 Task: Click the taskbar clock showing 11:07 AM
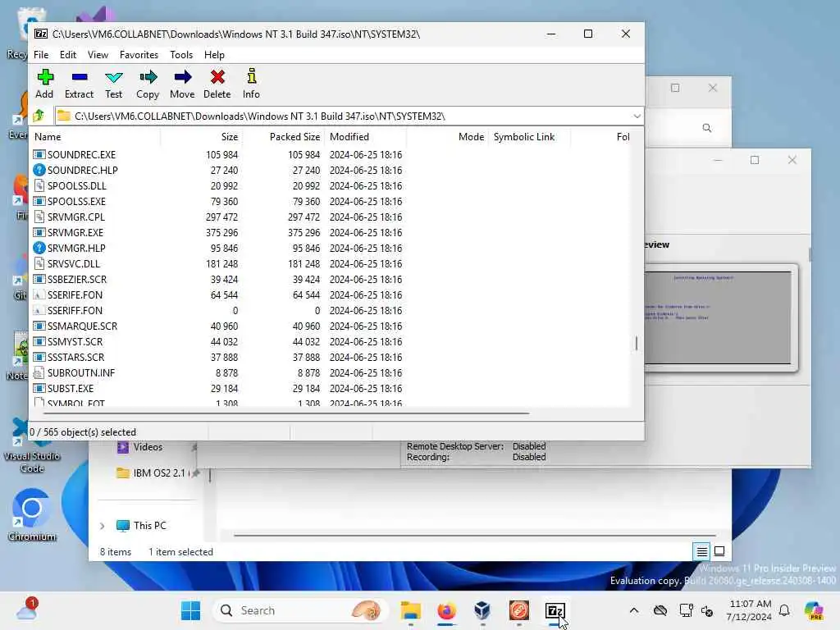point(749,610)
